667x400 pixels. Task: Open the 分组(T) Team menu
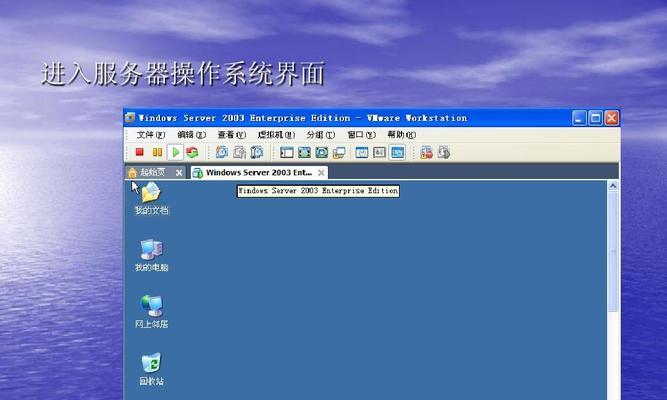tap(320, 135)
